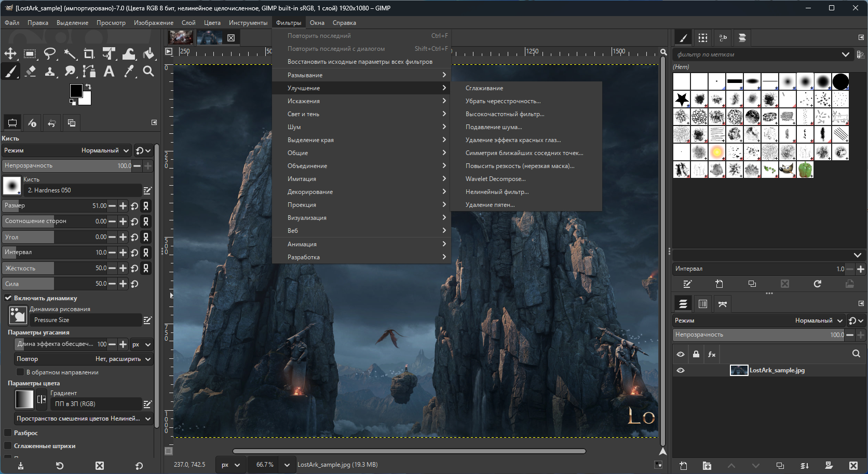
Task: Select the Text tool in toolbox
Action: 109,71
